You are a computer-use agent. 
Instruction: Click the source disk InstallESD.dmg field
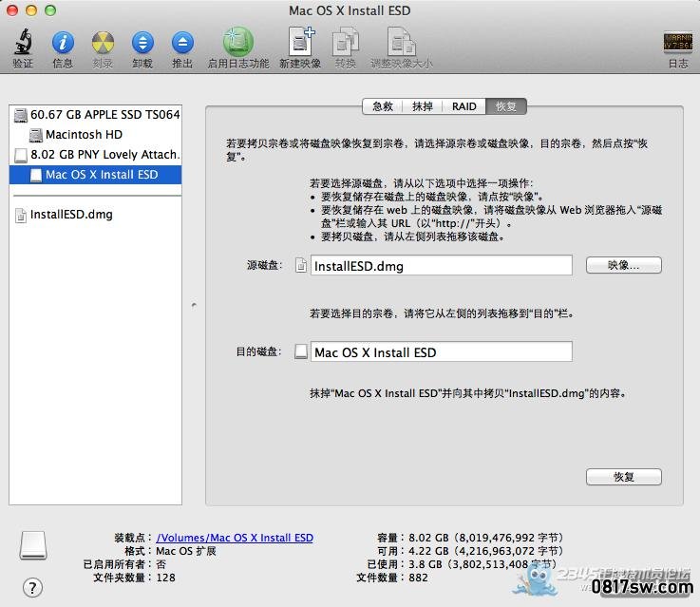tap(442, 266)
